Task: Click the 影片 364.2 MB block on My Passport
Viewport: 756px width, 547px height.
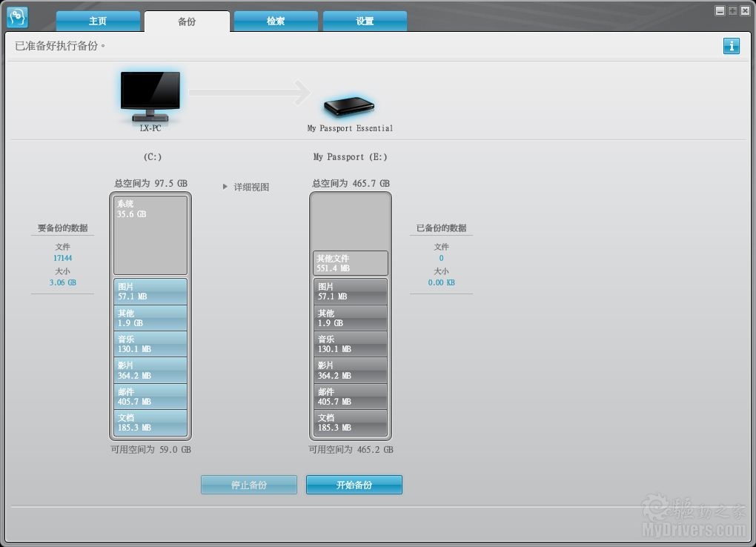Action: pos(350,371)
